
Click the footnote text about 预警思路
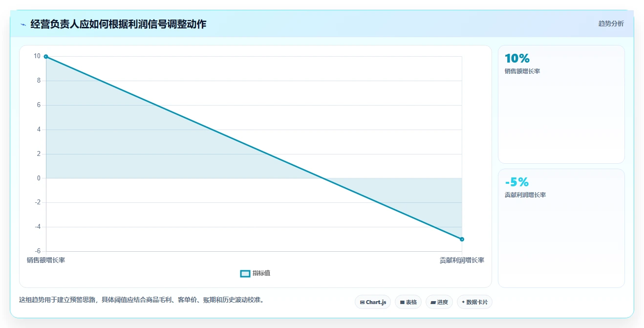pos(143,300)
